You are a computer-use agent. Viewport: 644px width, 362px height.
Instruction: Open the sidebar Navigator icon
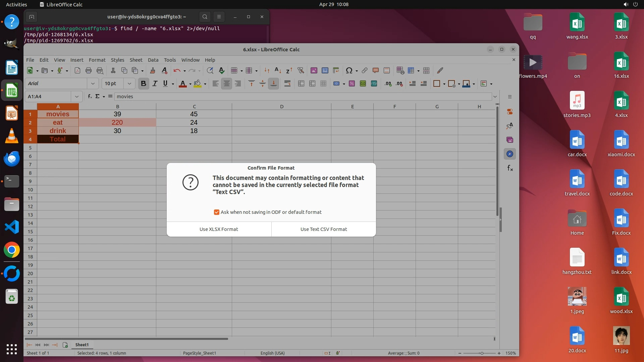click(x=510, y=154)
